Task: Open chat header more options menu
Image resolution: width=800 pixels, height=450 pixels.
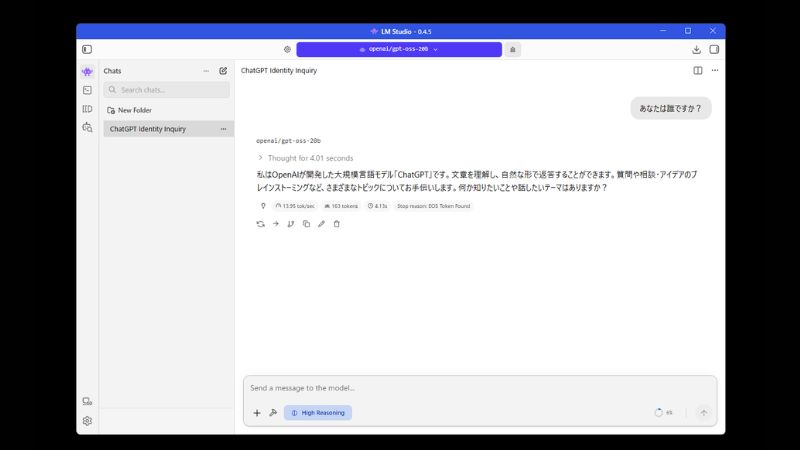Action: coord(715,70)
